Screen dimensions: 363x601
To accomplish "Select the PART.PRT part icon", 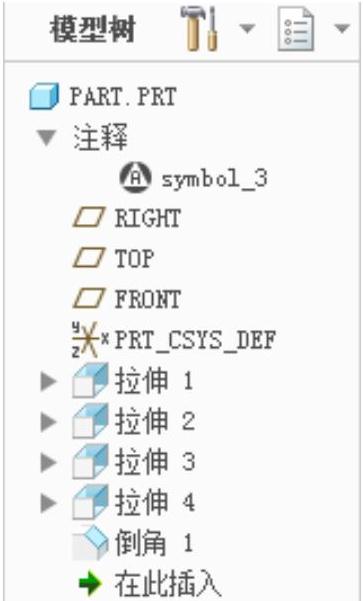I will pyautogui.click(x=44, y=97).
